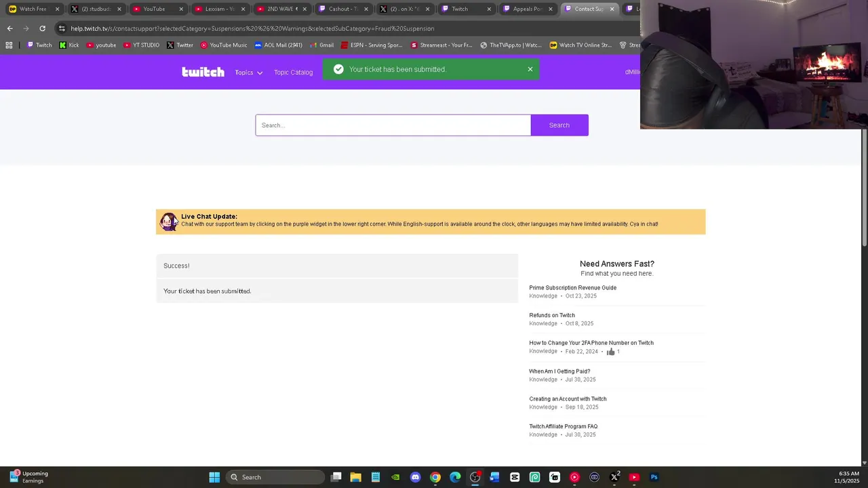Open the X app on taskbar

point(614,477)
